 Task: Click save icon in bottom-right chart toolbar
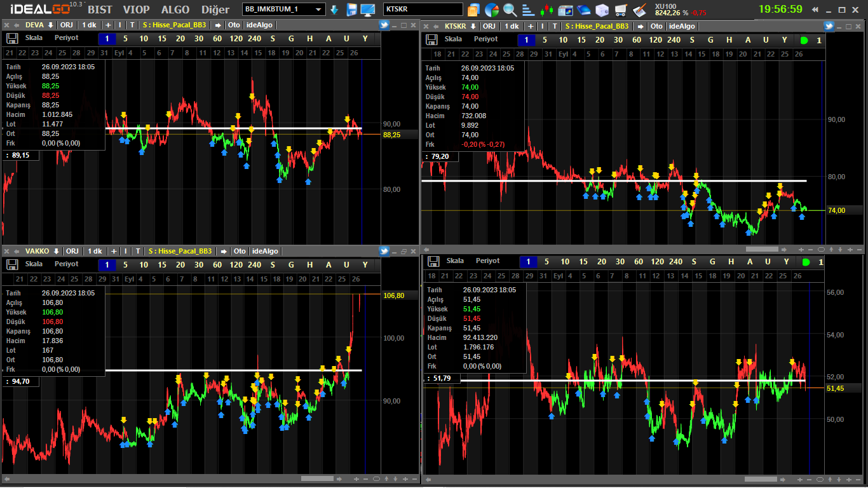(x=433, y=261)
